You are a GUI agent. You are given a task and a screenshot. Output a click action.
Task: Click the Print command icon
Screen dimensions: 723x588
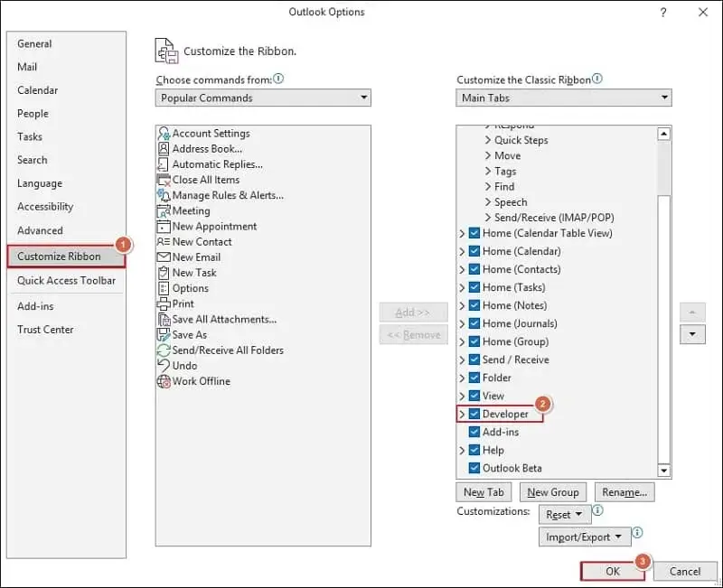pos(165,303)
